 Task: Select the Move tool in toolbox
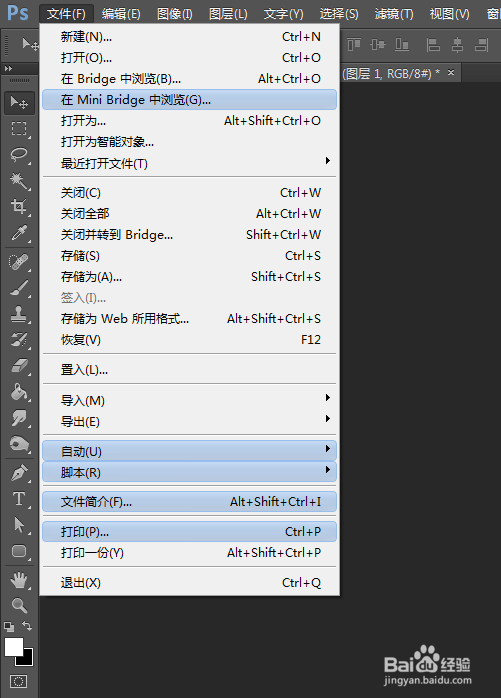coord(19,103)
